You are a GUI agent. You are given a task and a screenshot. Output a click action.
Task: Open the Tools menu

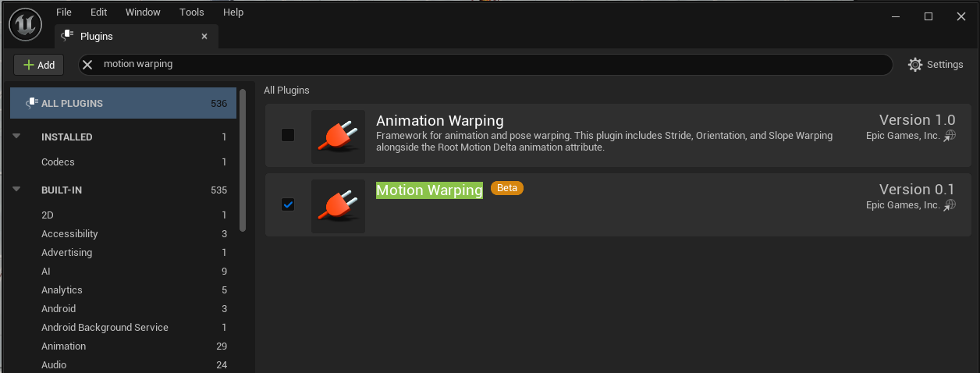[191, 12]
